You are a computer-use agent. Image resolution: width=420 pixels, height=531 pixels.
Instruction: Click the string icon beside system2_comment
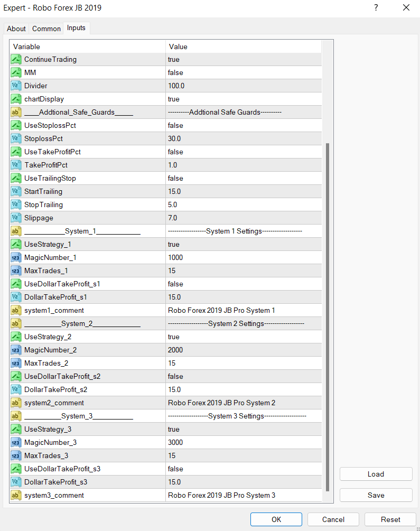[x=16, y=403]
